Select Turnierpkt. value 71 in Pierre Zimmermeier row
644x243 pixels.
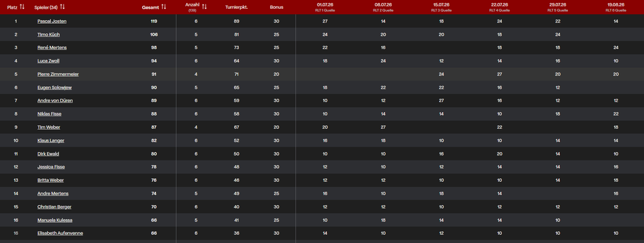(x=236, y=74)
